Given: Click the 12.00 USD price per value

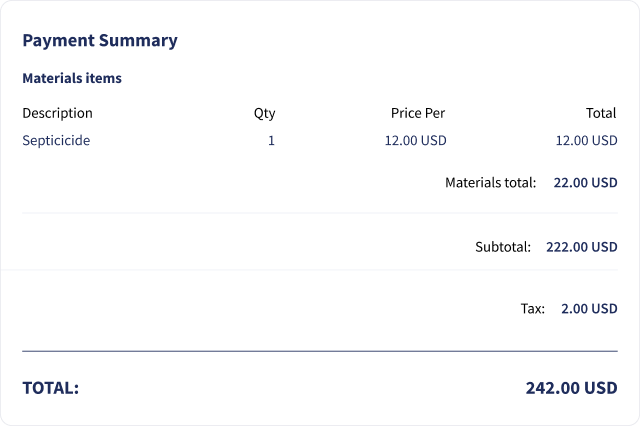Looking at the screenshot, I should pos(416,140).
